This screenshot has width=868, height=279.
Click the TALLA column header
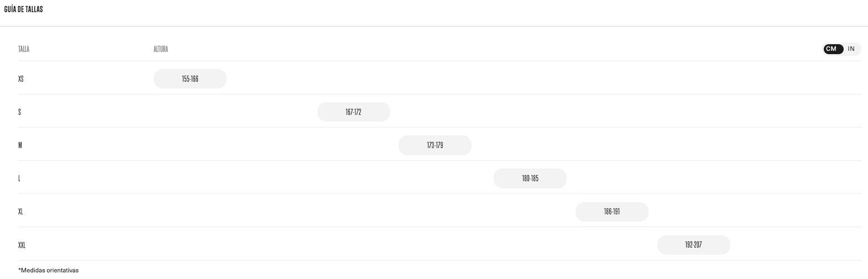pos(24,49)
